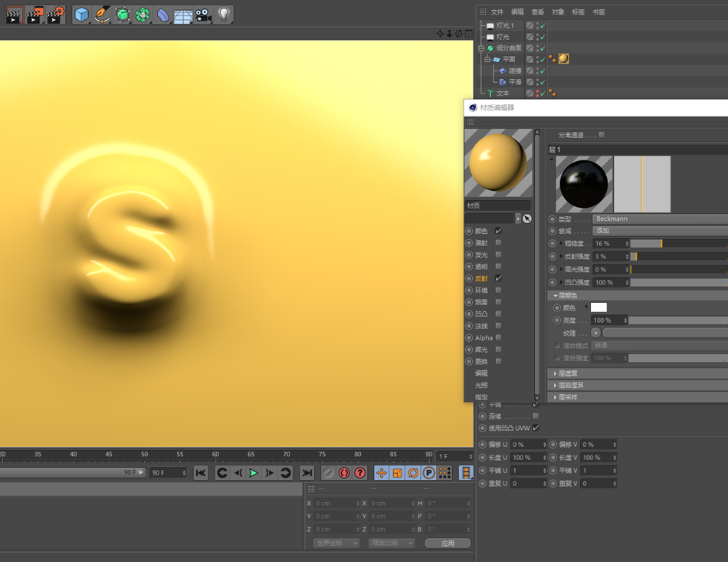
Task: Click Render to Picture Viewer icon
Action: pyautogui.click(x=34, y=15)
